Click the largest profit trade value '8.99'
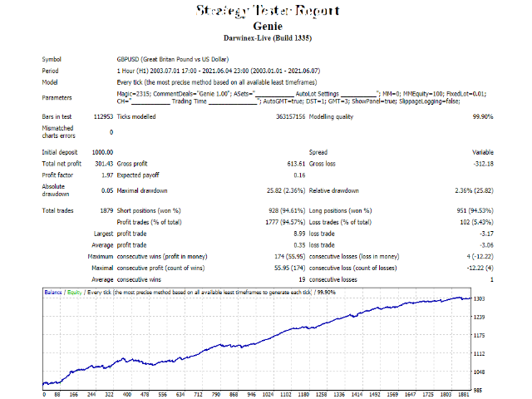 pos(299,234)
